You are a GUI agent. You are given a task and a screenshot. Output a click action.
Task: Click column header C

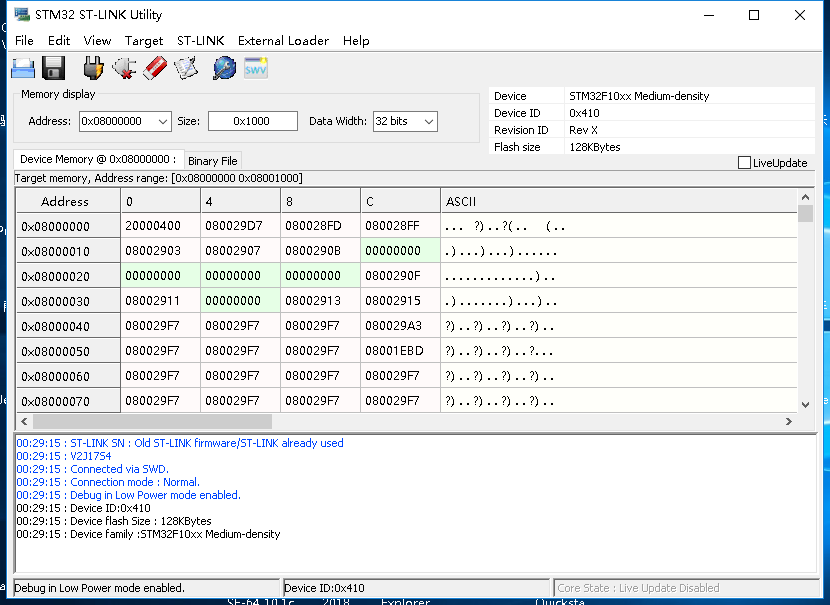[x=400, y=201]
